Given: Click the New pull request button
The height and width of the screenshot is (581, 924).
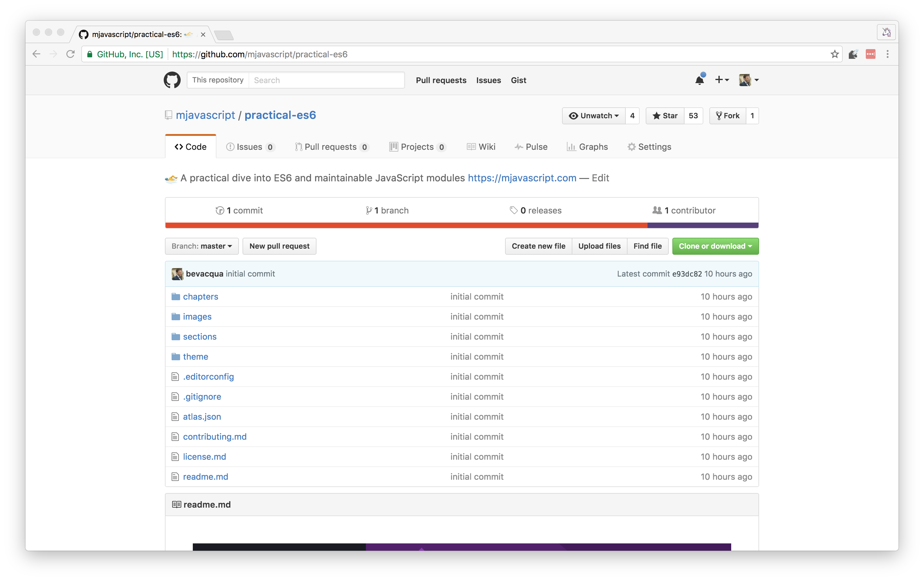Looking at the screenshot, I should pyautogui.click(x=279, y=246).
